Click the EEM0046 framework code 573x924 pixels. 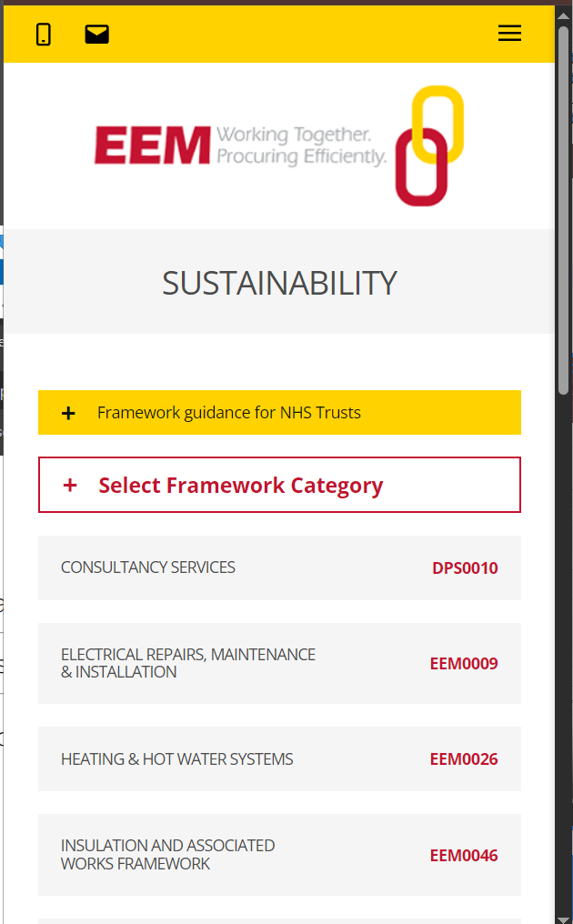pyautogui.click(x=464, y=856)
